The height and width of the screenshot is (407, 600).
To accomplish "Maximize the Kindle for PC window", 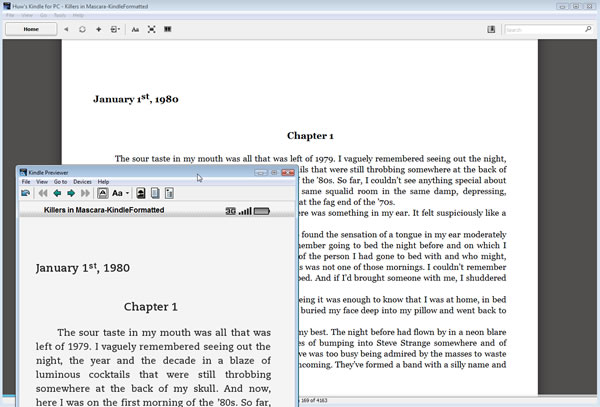I will click(x=576, y=6).
